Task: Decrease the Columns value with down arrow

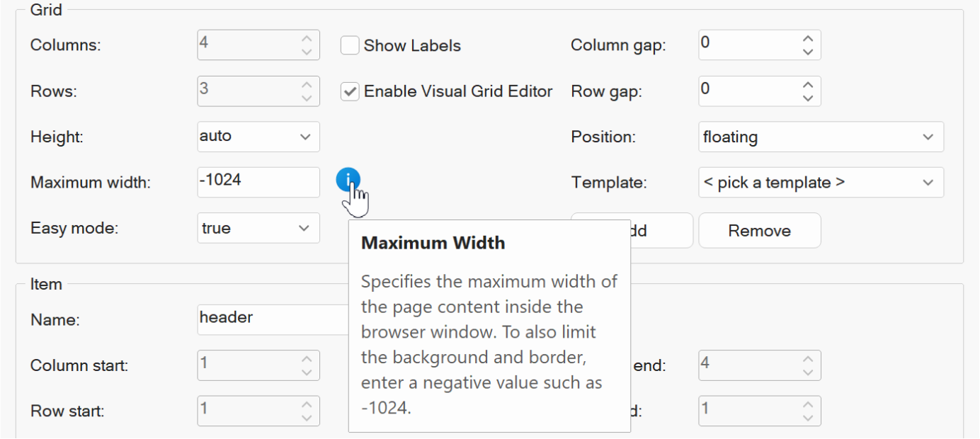Action: (x=307, y=52)
